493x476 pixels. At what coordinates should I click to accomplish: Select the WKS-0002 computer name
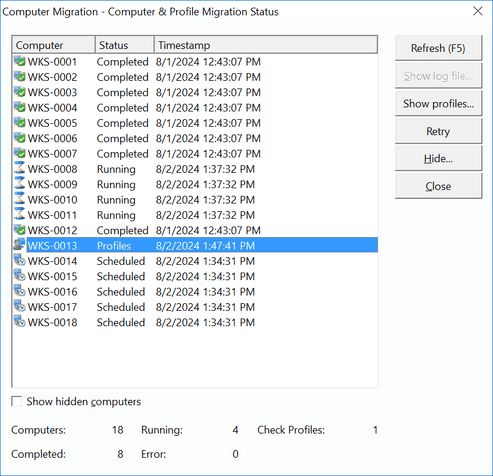(x=52, y=77)
